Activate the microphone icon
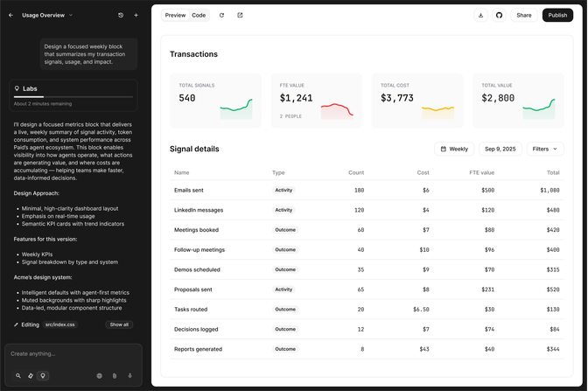 (129, 375)
